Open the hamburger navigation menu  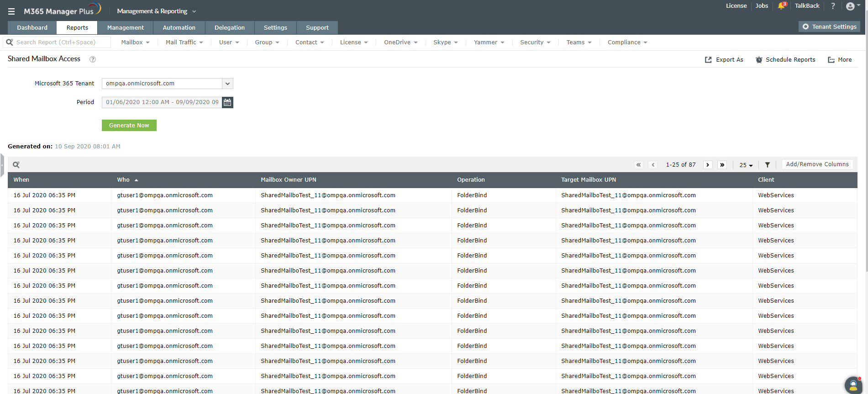pos(11,11)
